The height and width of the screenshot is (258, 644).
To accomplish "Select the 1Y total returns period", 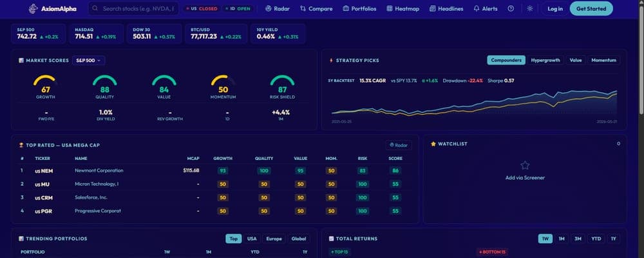I will (614, 239).
